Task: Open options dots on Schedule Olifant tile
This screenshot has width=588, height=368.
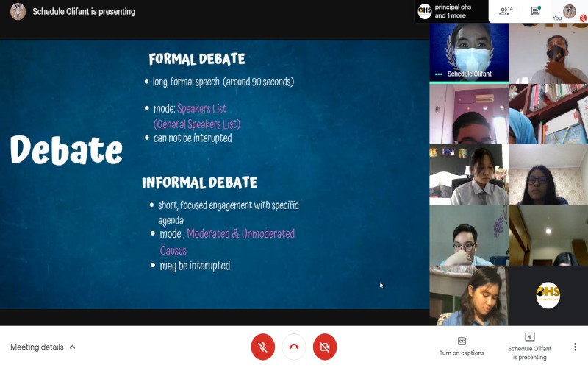Action: tap(438, 74)
